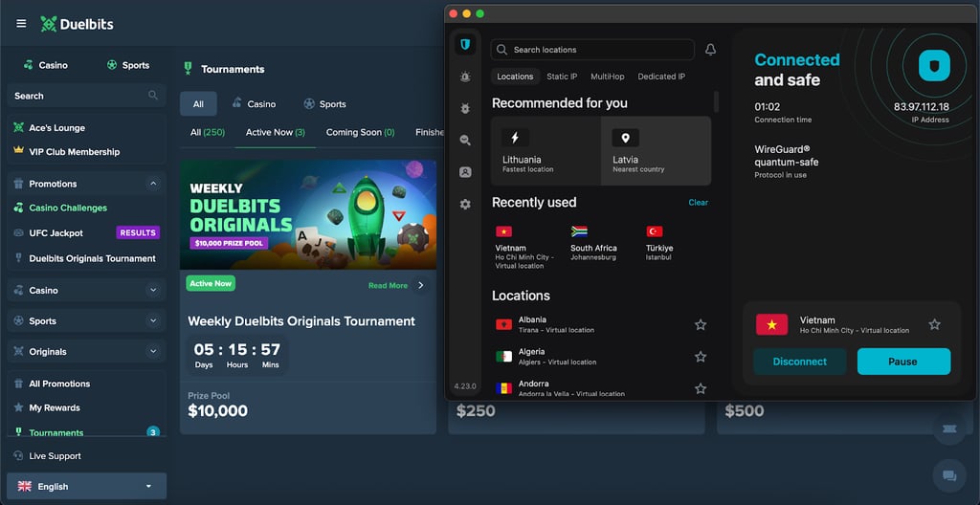Open the Casino top navigation button

[45, 65]
